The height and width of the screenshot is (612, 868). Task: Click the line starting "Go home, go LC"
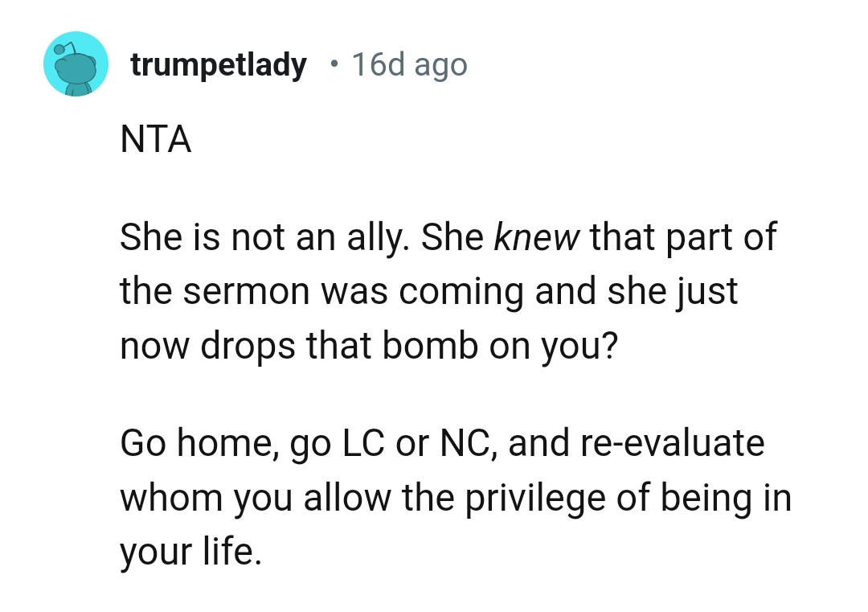[442, 443]
